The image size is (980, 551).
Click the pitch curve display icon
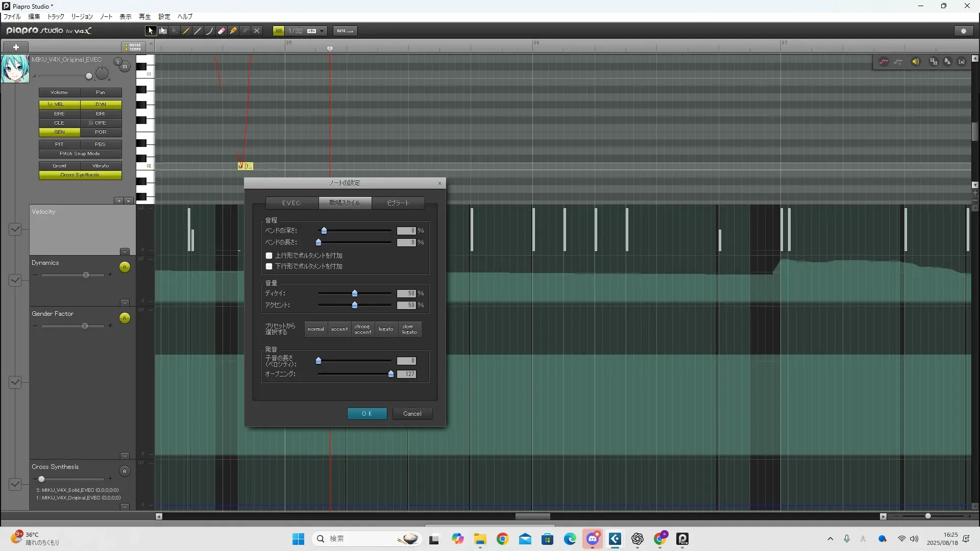click(884, 62)
